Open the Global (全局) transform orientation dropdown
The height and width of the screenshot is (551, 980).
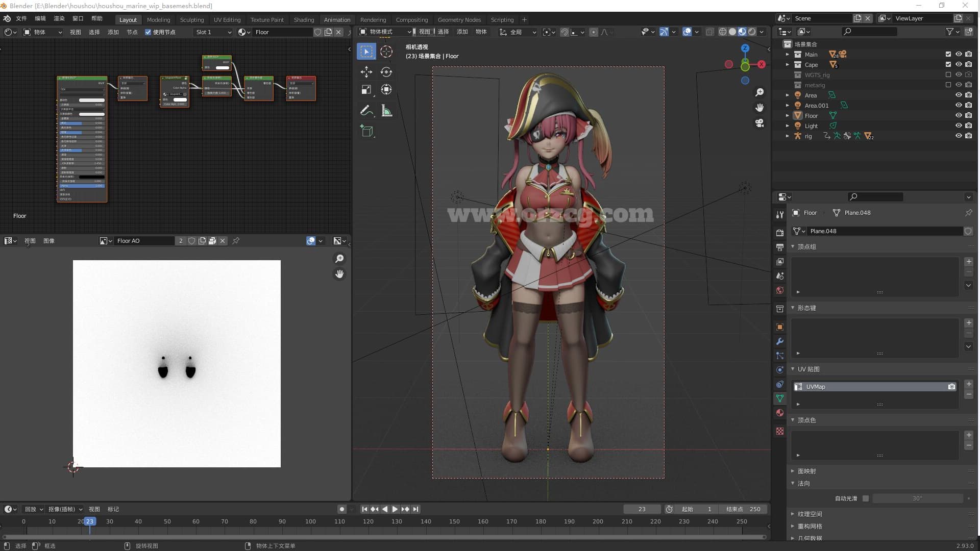point(518,32)
